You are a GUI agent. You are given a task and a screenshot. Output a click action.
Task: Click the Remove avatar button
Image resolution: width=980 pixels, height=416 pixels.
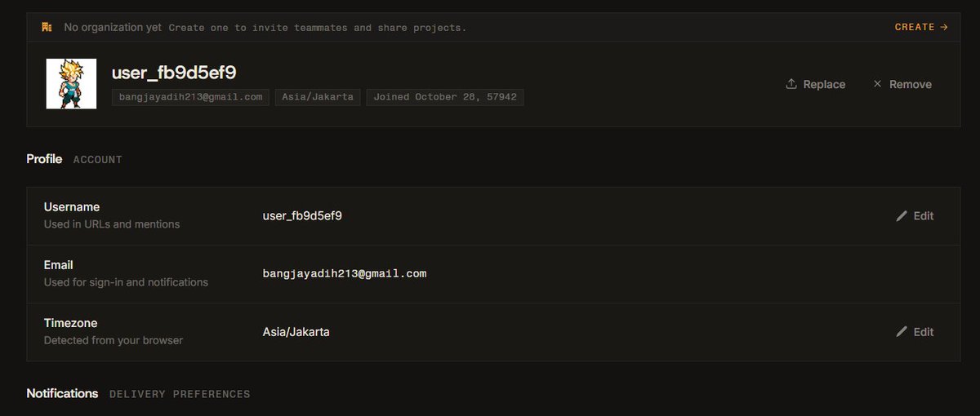(x=902, y=84)
